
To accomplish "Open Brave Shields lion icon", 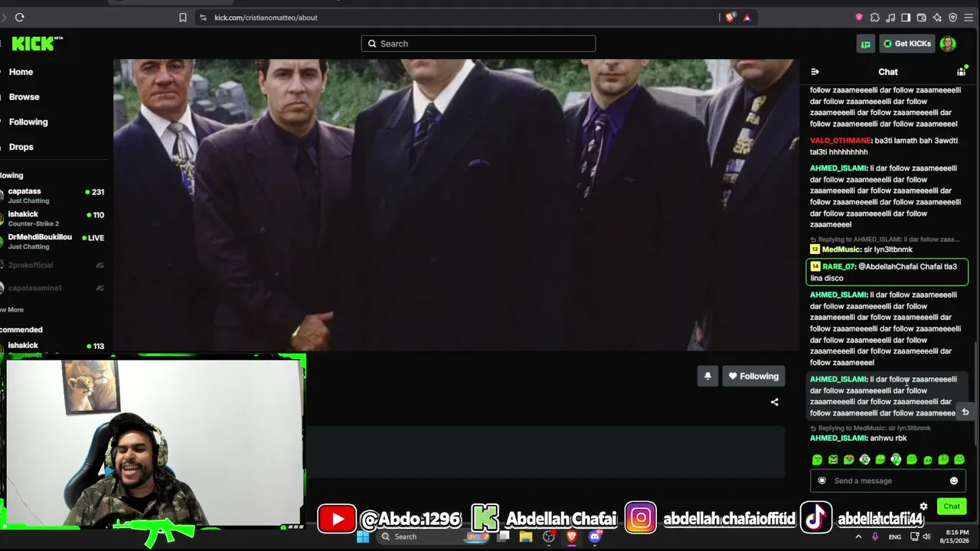I will click(730, 18).
